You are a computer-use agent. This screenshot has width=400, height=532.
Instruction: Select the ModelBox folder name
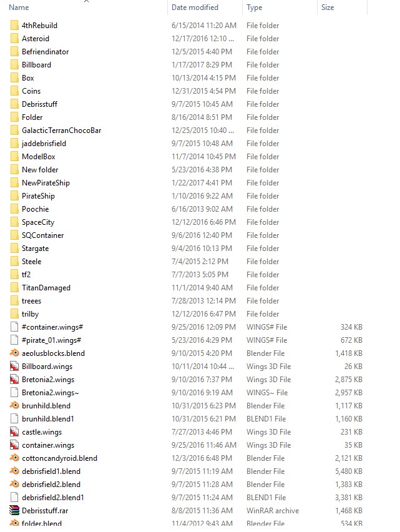(x=38, y=157)
